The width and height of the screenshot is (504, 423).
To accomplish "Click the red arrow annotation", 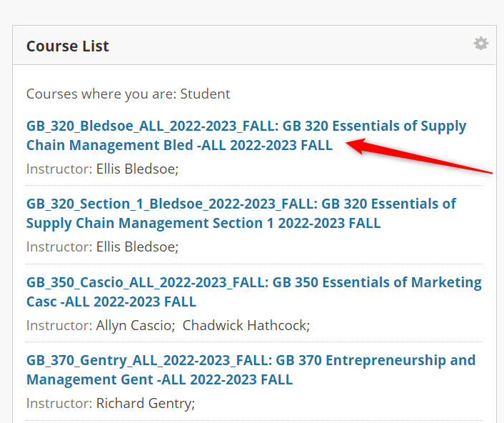I will click(x=419, y=156).
